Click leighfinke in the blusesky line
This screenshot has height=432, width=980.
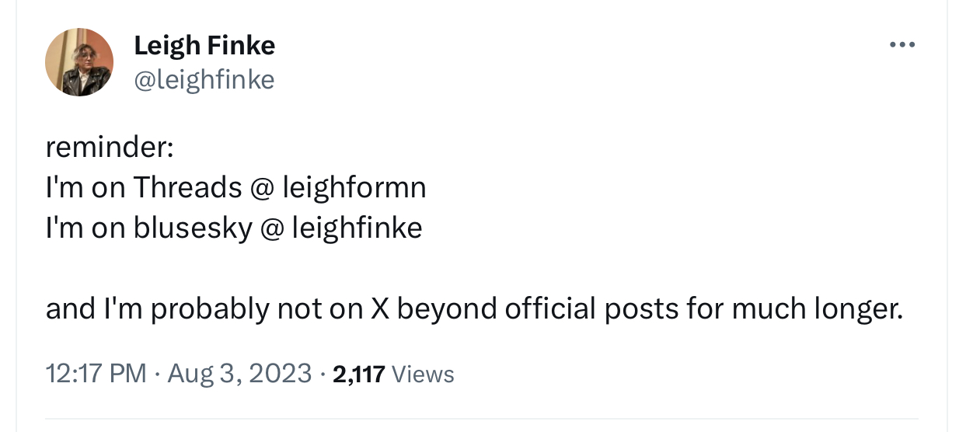click(x=357, y=228)
